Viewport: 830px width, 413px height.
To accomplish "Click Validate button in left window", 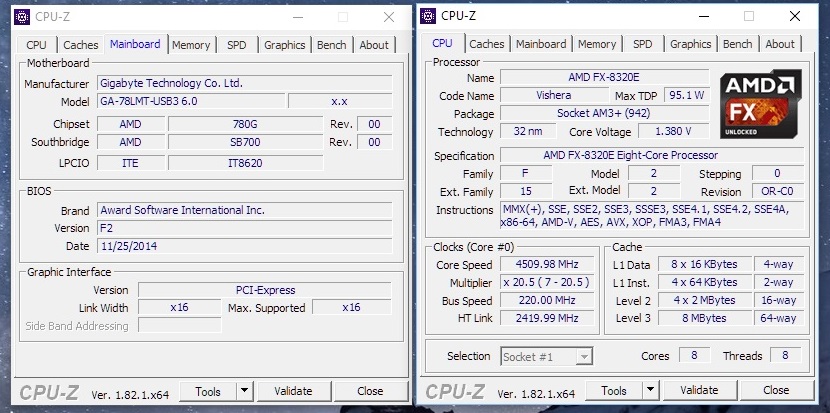I will pos(293,391).
